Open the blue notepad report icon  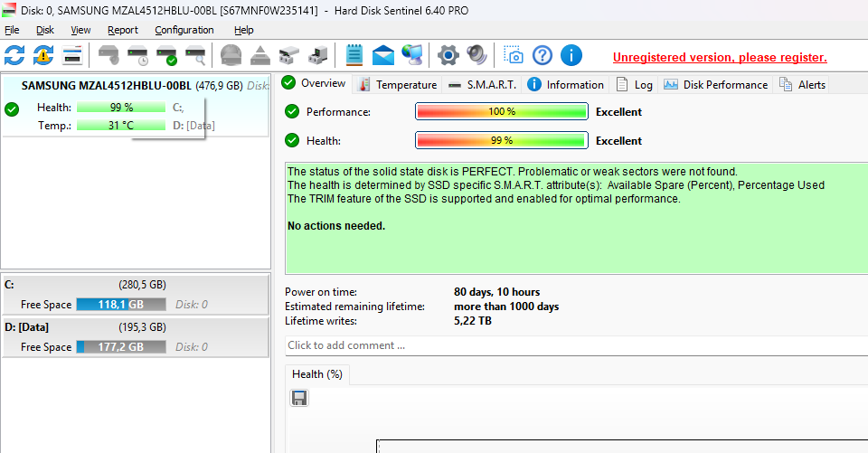pos(354,55)
